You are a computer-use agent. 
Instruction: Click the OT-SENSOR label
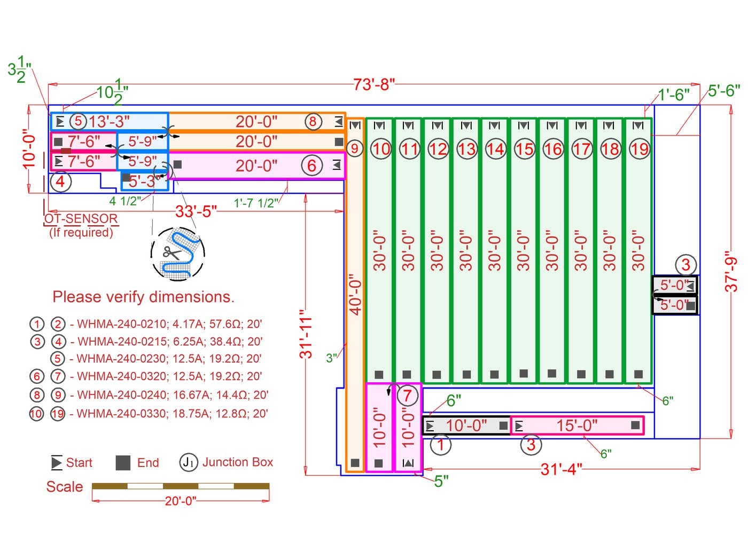81,218
